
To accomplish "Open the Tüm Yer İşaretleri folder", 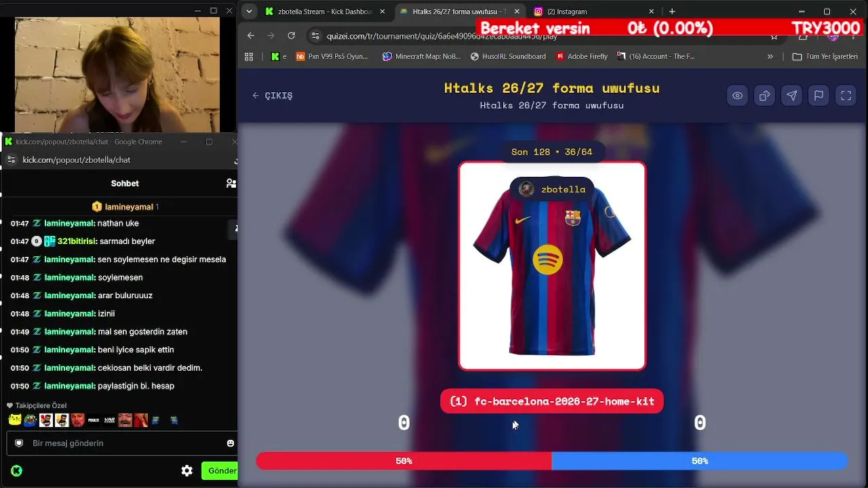I will tap(825, 56).
